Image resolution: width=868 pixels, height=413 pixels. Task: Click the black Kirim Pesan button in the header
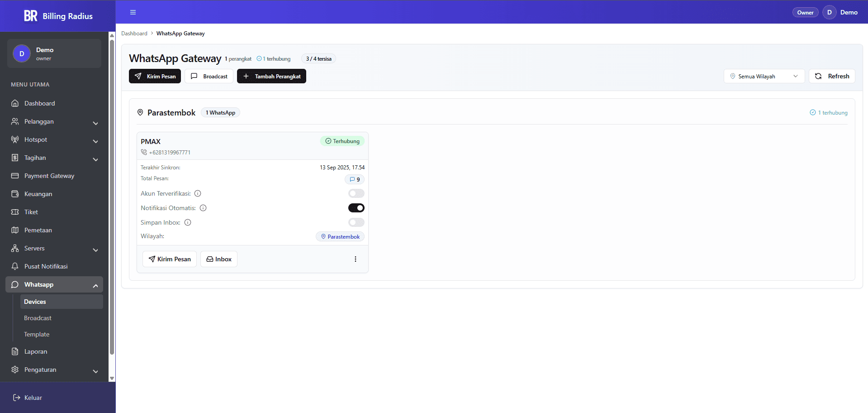155,76
